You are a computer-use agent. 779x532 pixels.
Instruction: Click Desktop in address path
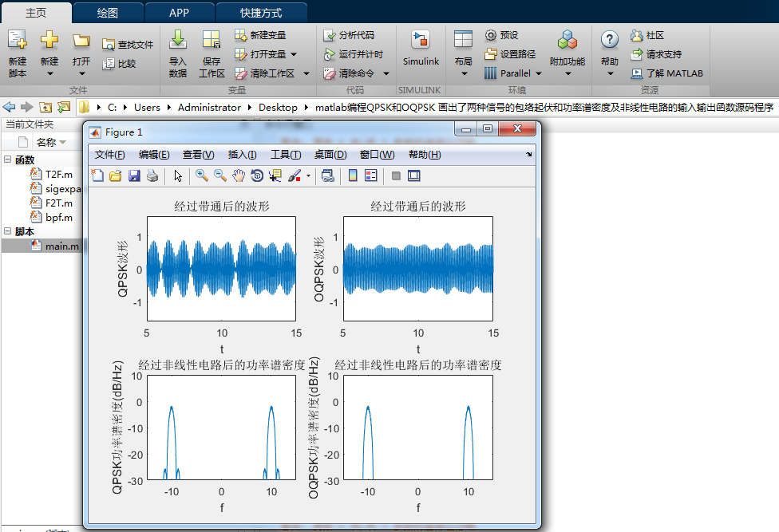pos(278,107)
